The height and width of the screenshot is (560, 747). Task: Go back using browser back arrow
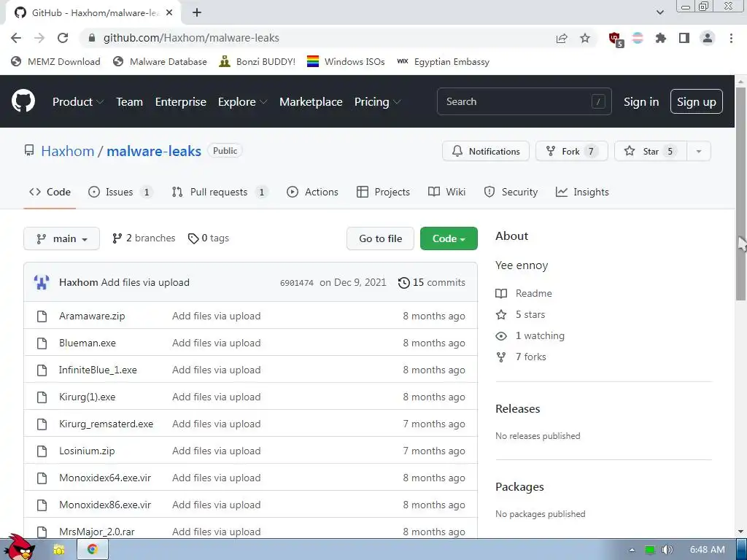(16, 38)
